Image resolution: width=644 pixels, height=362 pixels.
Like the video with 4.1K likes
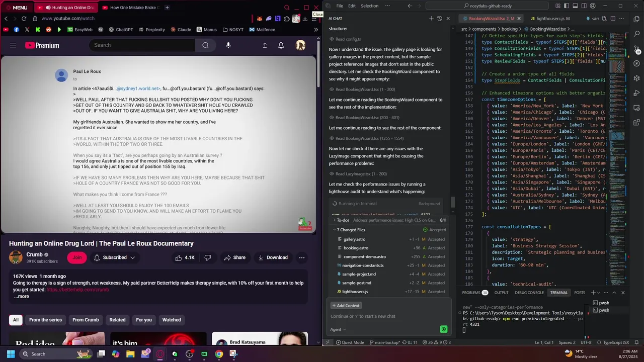184,257
